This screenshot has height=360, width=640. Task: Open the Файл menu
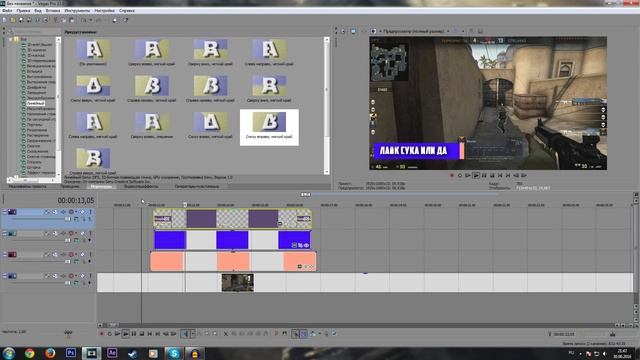pyautogui.click(x=7, y=11)
